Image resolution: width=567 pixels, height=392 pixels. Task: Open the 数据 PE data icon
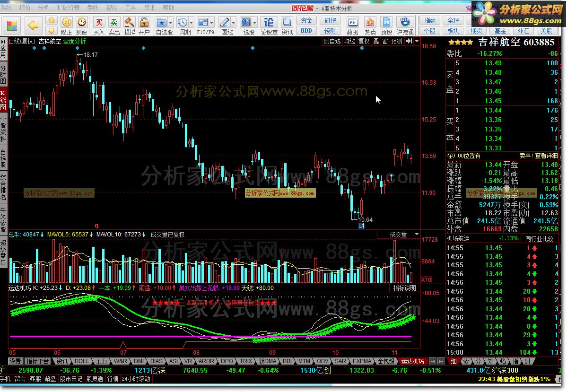coord(353,26)
